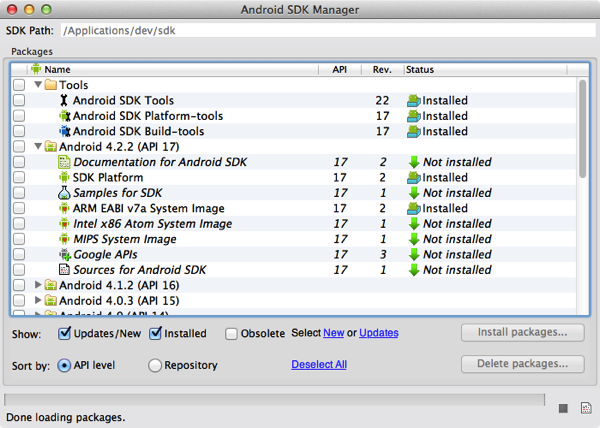The image size is (600, 428).
Task: Click the Sources for Android SDK icon
Action: point(64,270)
